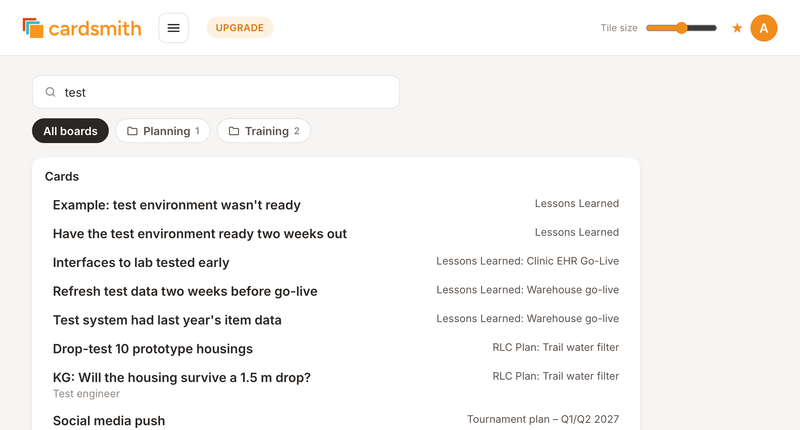The height and width of the screenshot is (430, 800).
Task: Click Warehouse go-live label beside Refresh test data
Action: click(x=528, y=290)
